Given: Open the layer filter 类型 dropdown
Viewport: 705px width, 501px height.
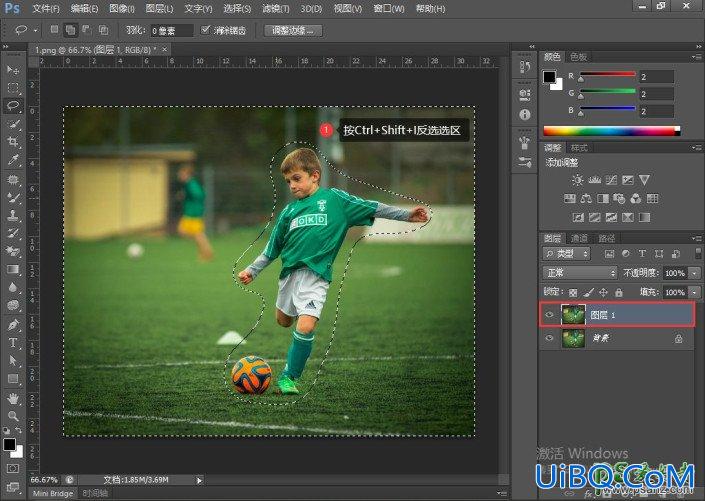Looking at the screenshot, I should pyautogui.click(x=566, y=254).
